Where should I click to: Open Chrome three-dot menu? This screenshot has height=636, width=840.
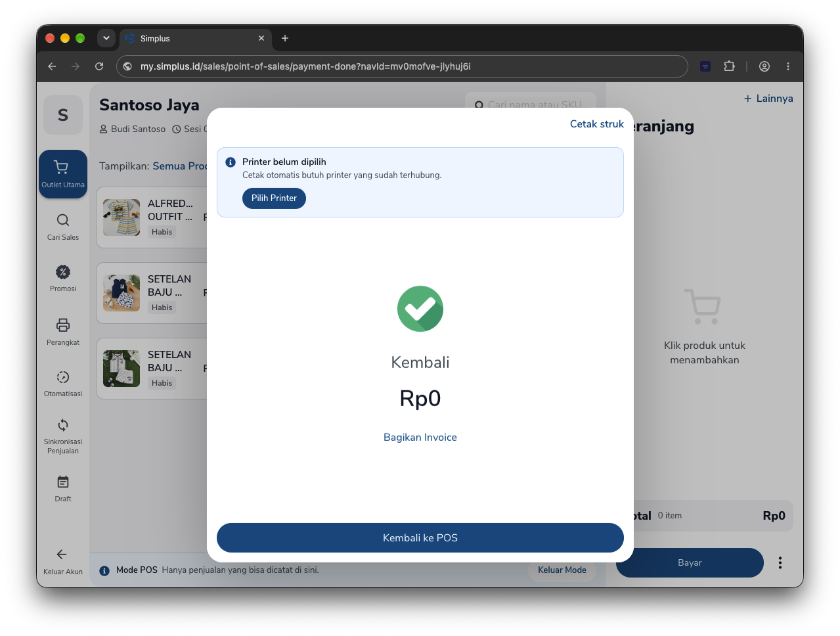(788, 66)
